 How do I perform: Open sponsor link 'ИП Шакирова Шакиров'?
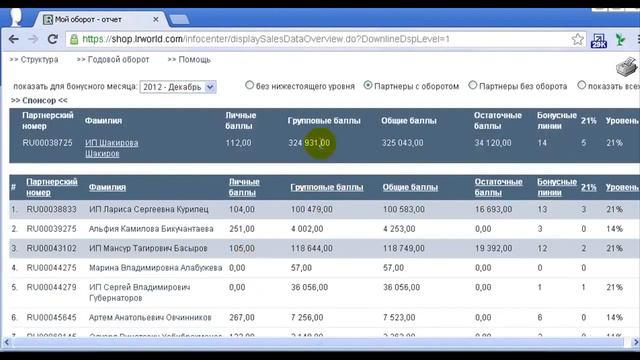tap(111, 148)
